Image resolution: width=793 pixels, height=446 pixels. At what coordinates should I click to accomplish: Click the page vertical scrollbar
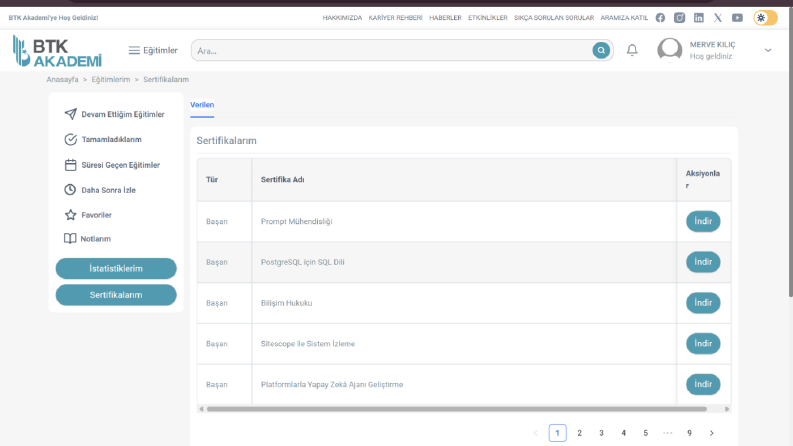[790, 152]
